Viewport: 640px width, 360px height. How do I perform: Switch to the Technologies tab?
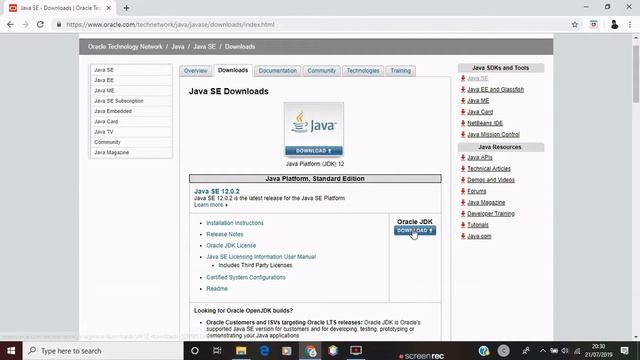(x=363, y=71)
